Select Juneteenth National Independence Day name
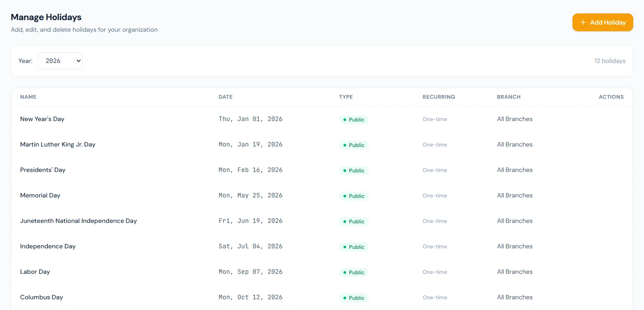The width and height of the screenshot is (644, 310). coord(78,221)
